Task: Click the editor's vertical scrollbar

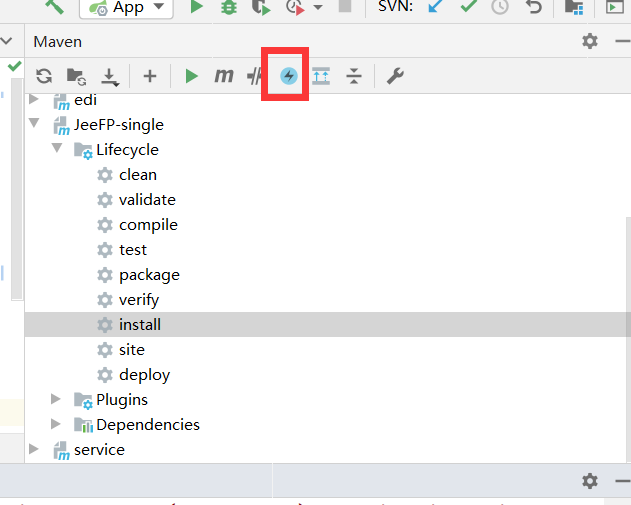Action: coord(17,189)
